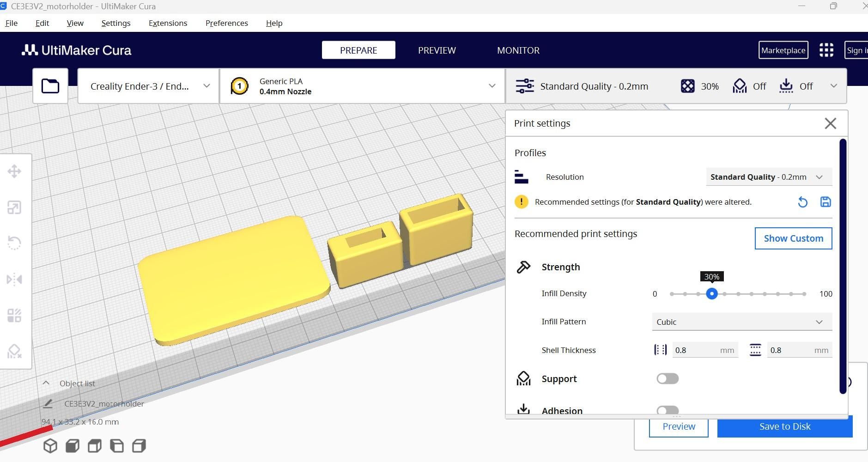The width and height of the screenshot is (868, 462).
Task: Click the adhesion icon in settings summary bar
Action: coord(786,86)
